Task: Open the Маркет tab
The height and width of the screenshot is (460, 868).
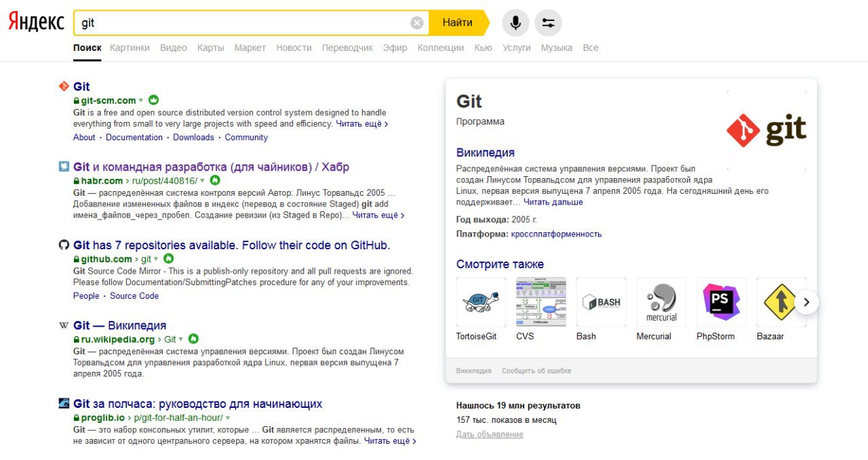Action: coord(250,47)
